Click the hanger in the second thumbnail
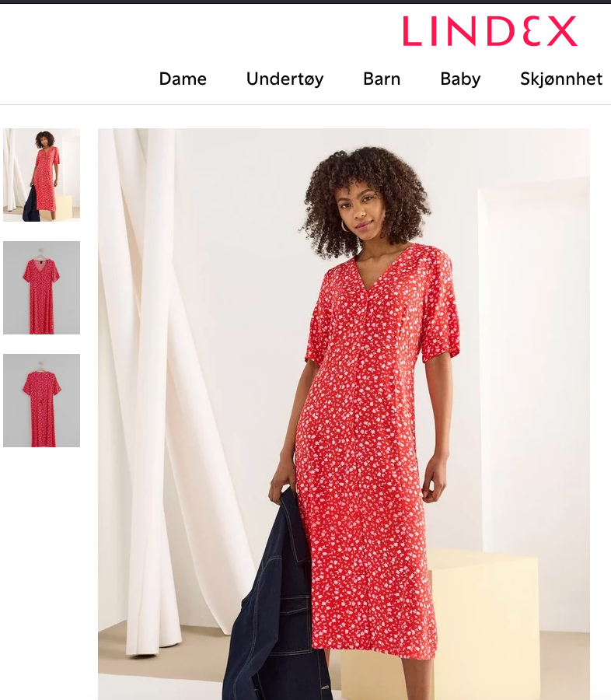 click(x=41, y=253)
